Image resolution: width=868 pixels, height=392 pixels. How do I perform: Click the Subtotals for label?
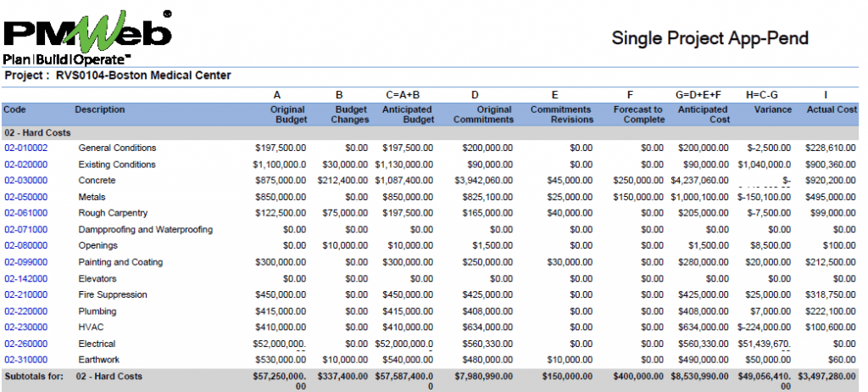tap(34, 377)
